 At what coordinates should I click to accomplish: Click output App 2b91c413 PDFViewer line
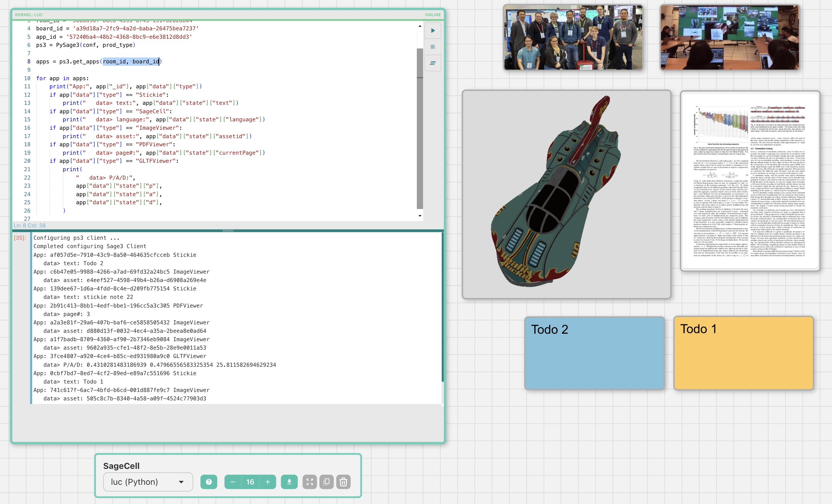118,305
